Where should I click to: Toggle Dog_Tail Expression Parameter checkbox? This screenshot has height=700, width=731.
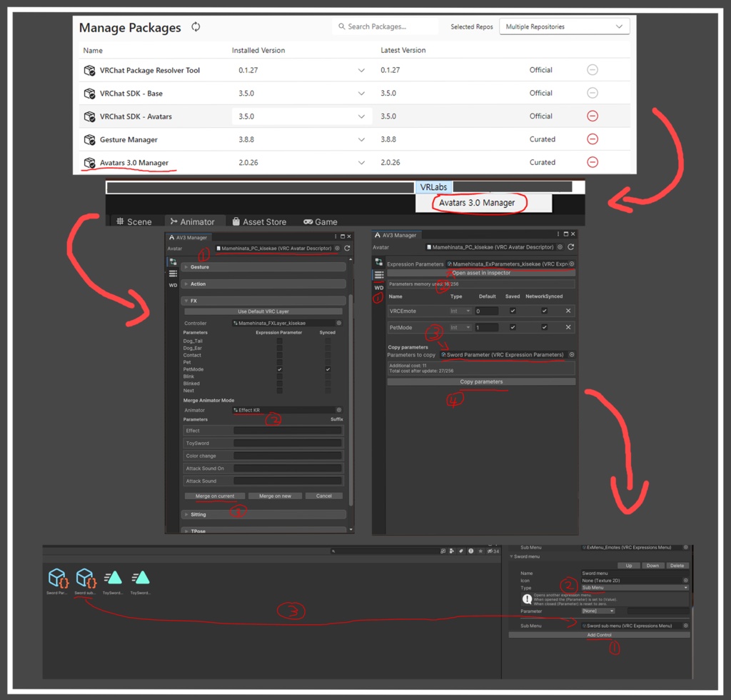[279, 341]
